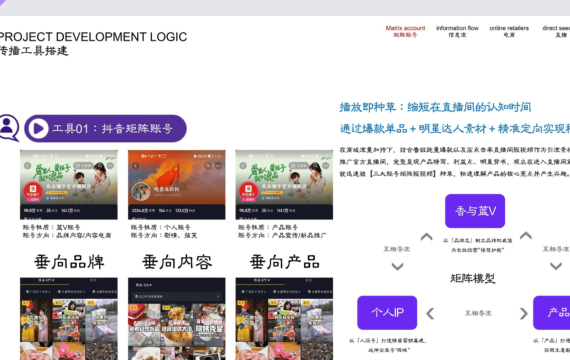Open video grid under 垂向内容
The image size is (570, 360).
[x=177, y=319]
